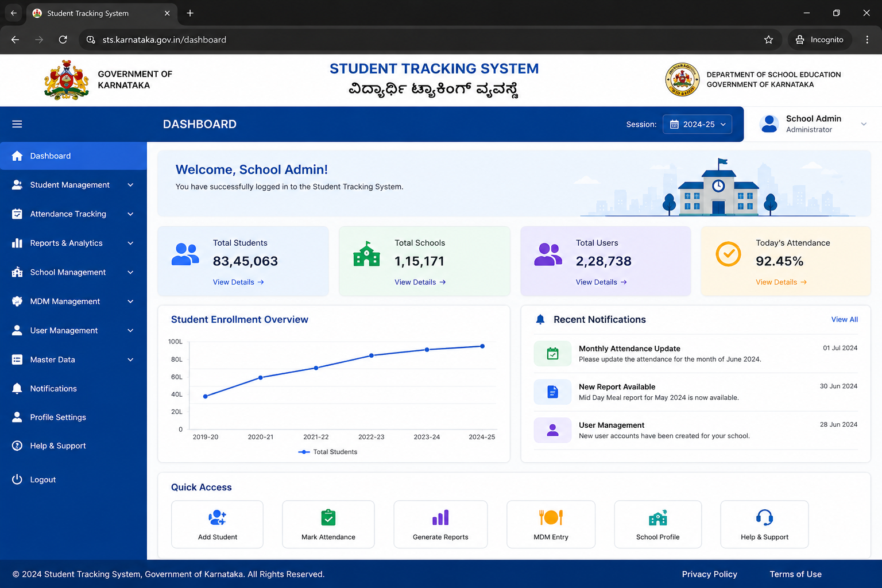Open MDM Entry meal icon

pyautogui.click(x=551, y=517)
